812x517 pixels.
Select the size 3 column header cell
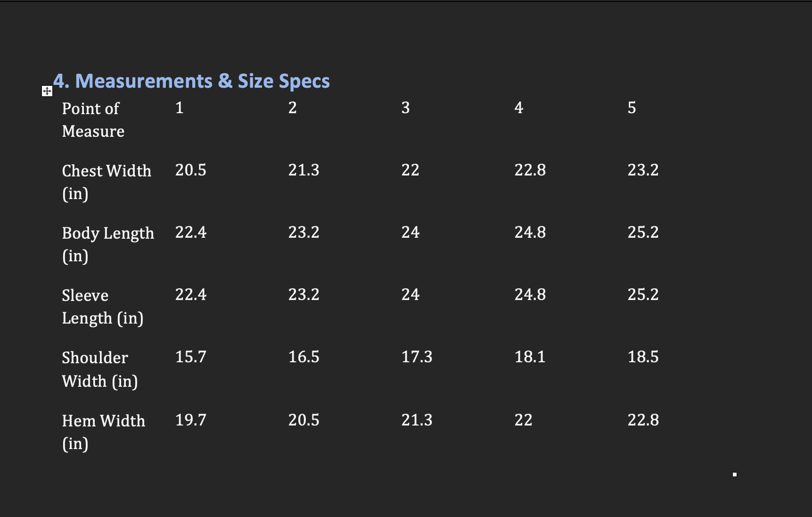tap(405, 108)
